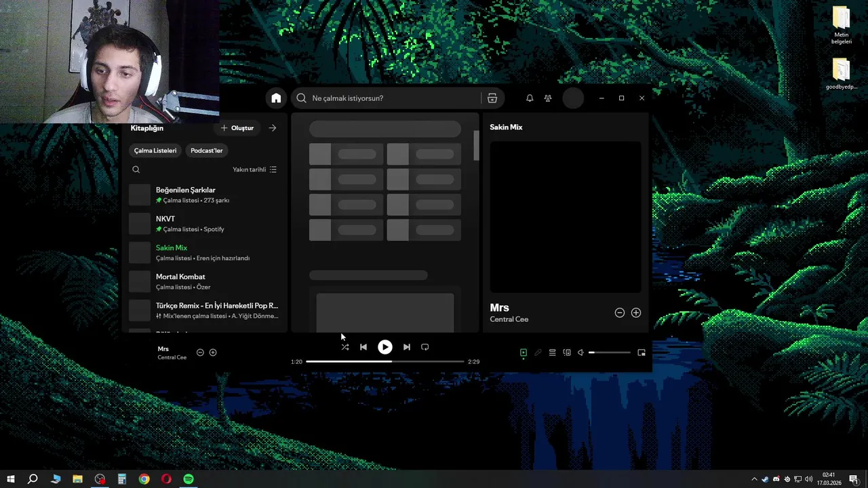Open the play queue
868x488 pixels.
(x=553, y=352)
